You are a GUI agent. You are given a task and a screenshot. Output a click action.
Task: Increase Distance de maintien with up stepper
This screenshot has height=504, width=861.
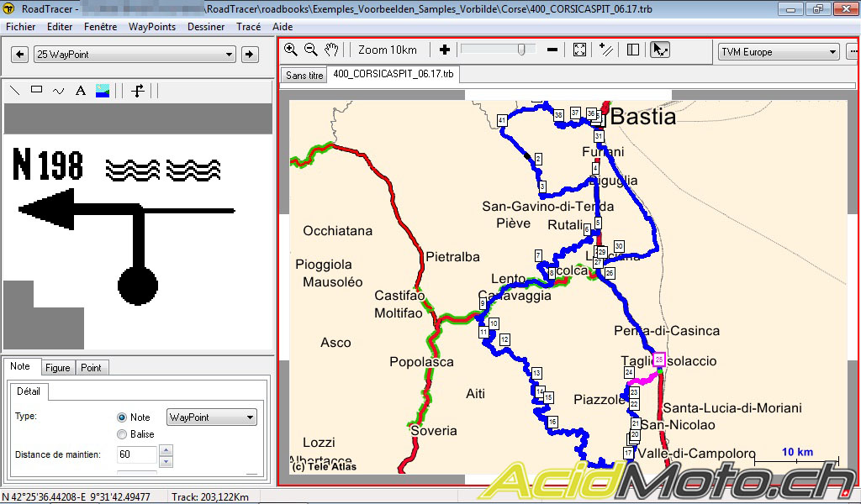(166, 450)
